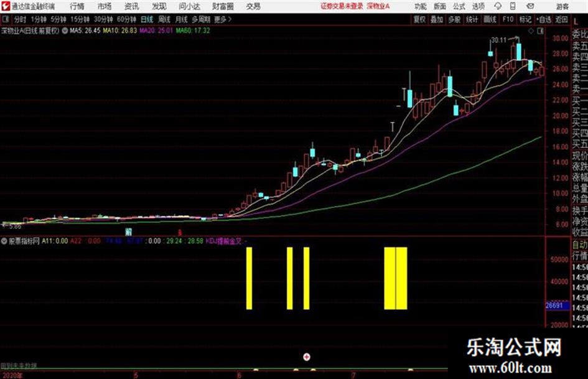Expand the 更多 periods chevron
The height and width of the screenshot is (379, 588).
pos(230,19)
